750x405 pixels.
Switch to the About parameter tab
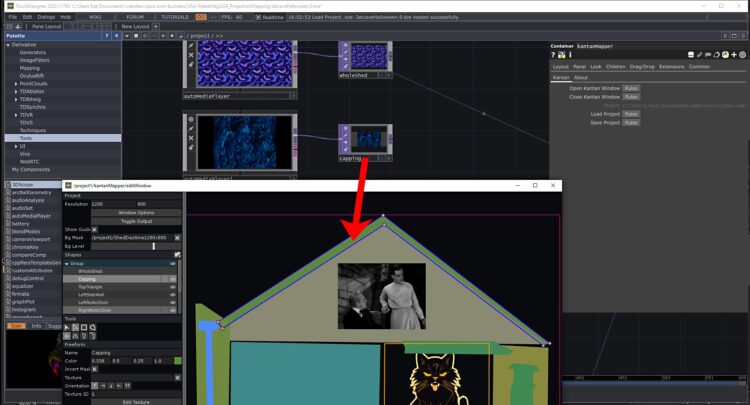581,77
